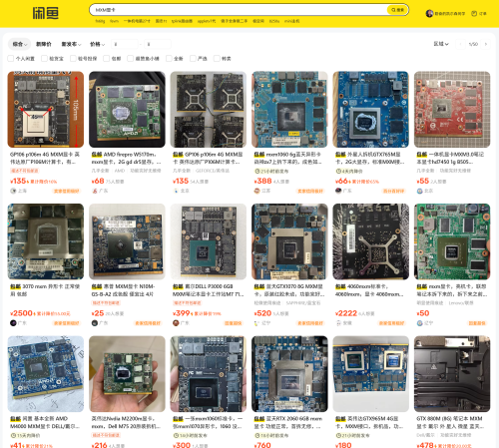Image resolution: width=499 pixels, height=448 pixels.
Task: Open the 订单 orders icon
Action: pyautogui.click(x=474, y=13)
